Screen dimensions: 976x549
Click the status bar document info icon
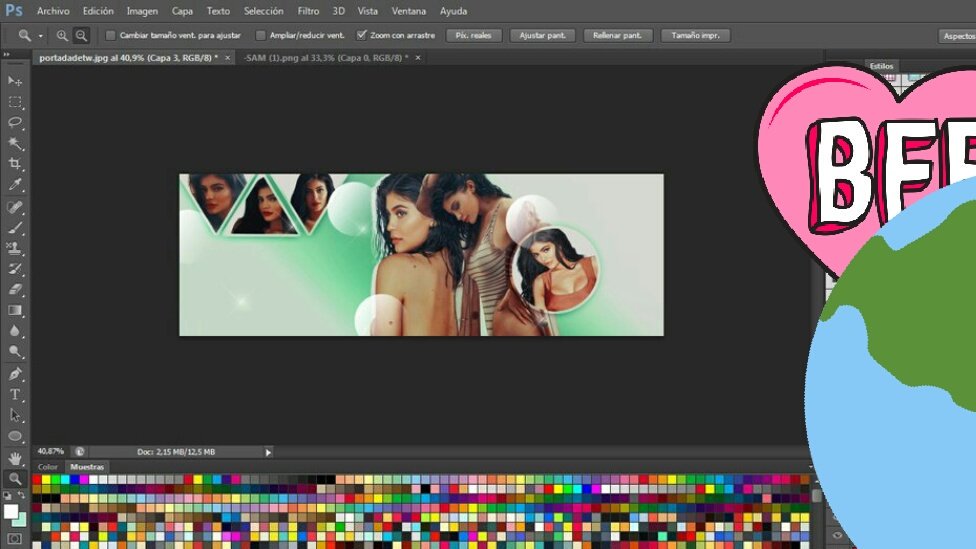click(x=80, y=452)
